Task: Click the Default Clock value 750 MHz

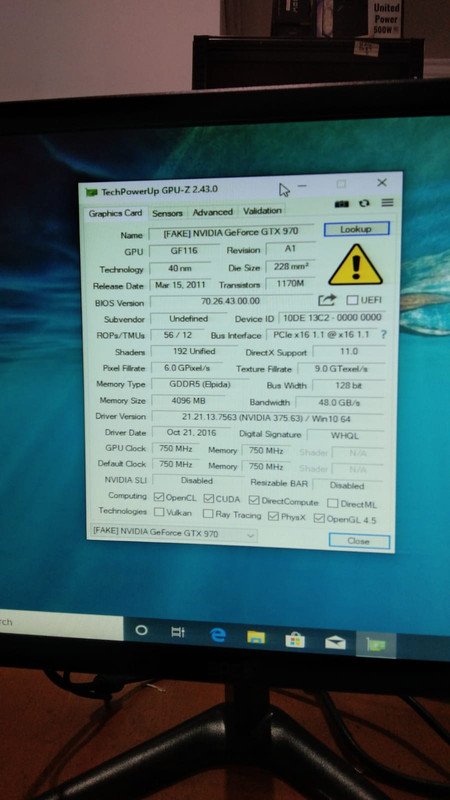Action: click(x=176, y=464)
